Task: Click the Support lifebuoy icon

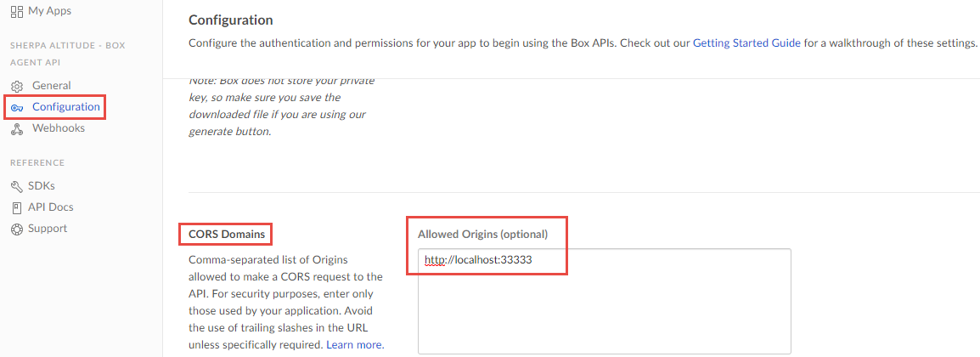Action: tap(16, 229)
